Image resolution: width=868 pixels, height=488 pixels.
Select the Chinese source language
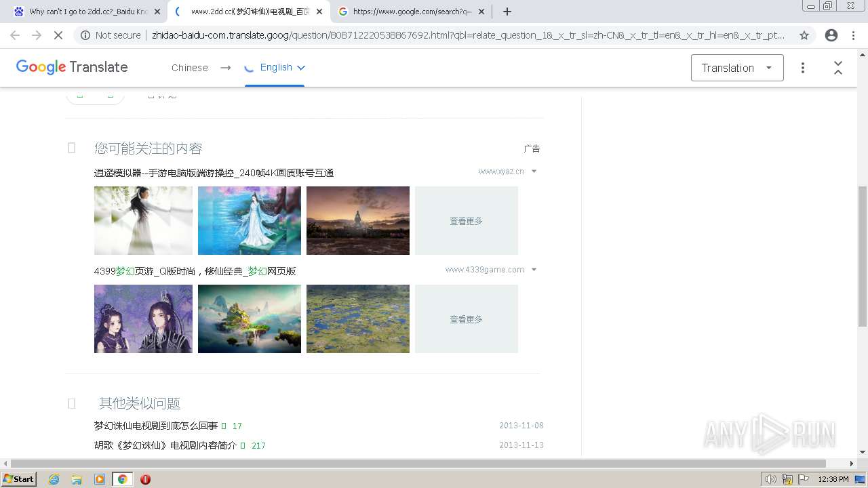[x=190, y=68]
